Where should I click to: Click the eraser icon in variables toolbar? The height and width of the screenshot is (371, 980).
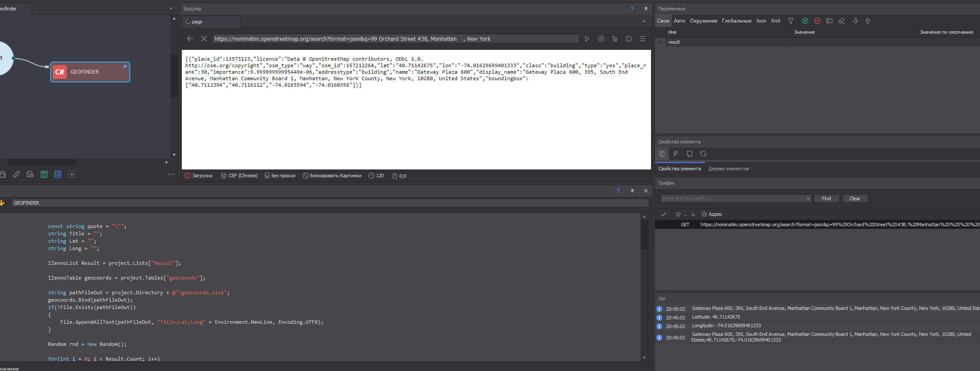(x=841, y=21)
